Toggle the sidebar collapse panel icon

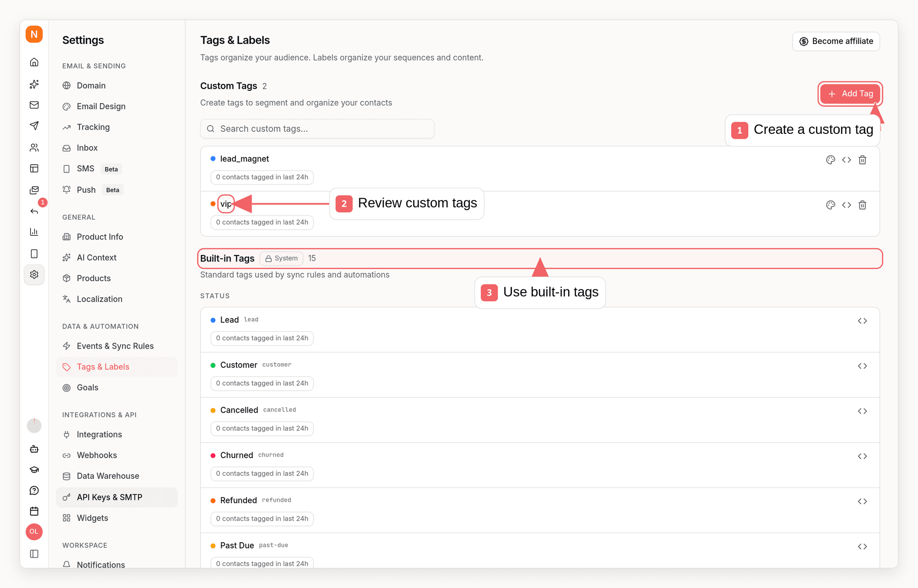tap(34, 554)
